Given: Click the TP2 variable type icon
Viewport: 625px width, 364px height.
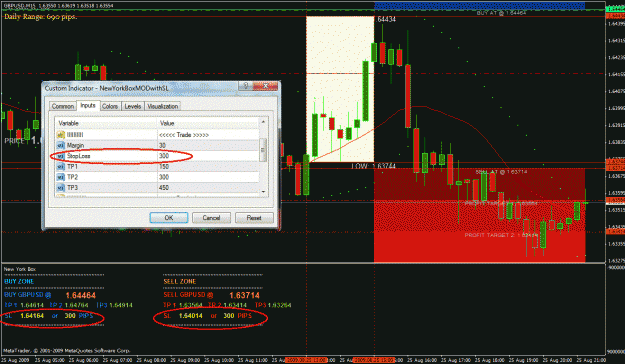Looking at the screenshot, I should (x=61, y=177).
